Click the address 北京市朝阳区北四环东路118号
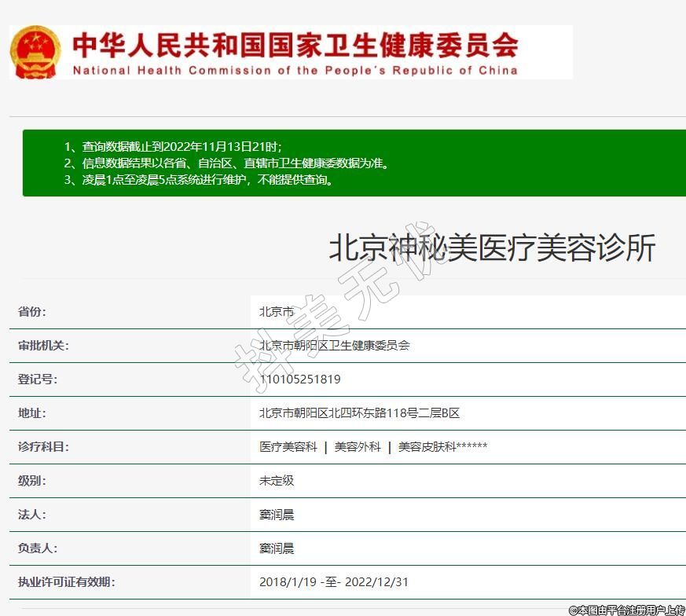Image resolution: width=686 pixels, height=616 pixels. [359, 413]
